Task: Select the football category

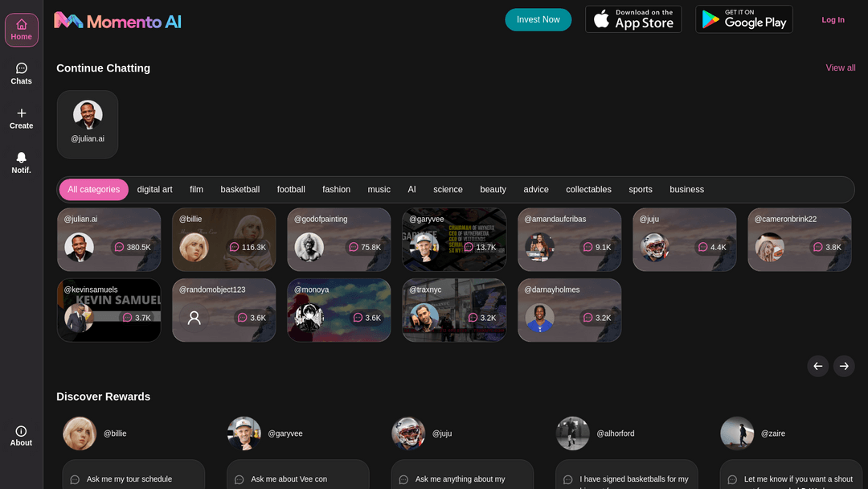Action: 291,189
